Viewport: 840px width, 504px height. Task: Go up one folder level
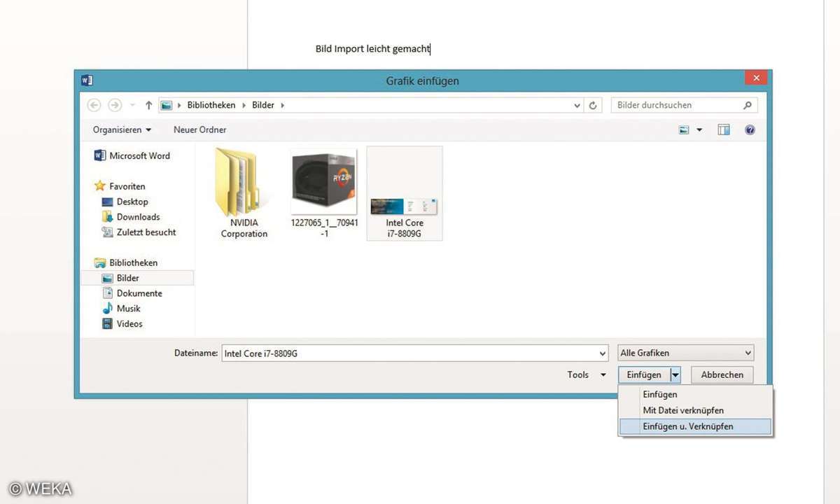pos(148,105)
